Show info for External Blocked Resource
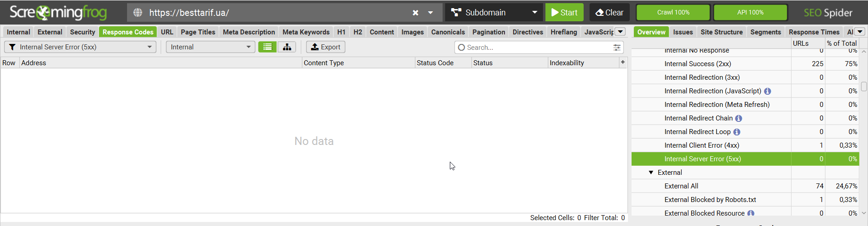868x226 pixels. tap(751, 213)
